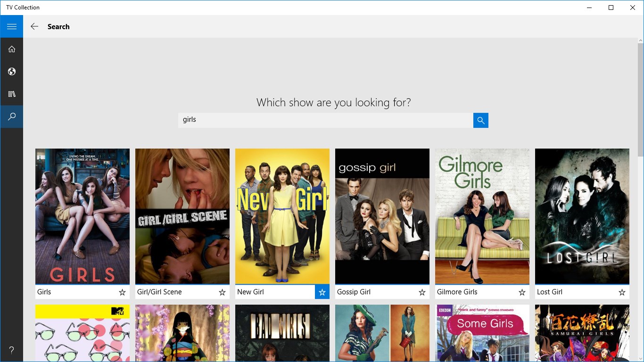This screenshot has width=644, height=362.
Task: Open the Home page from sidebar
Action: click(x=12, y=49)
